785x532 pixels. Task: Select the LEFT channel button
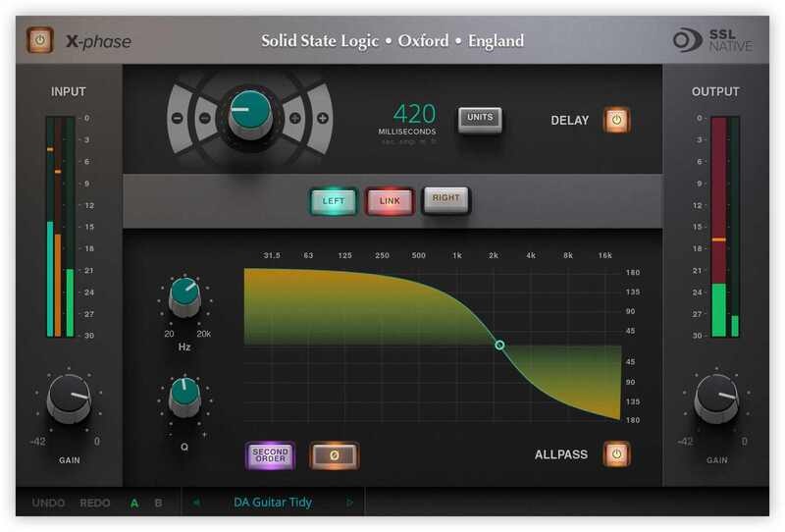coord(334,199)
